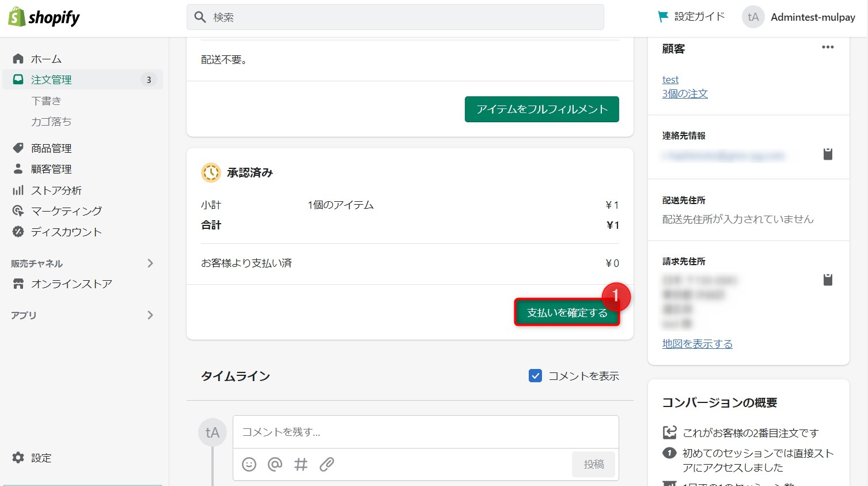Viewport: 868px width, 486px height.
Task: Click the 配送不要。 text
Action: (224, 59)
